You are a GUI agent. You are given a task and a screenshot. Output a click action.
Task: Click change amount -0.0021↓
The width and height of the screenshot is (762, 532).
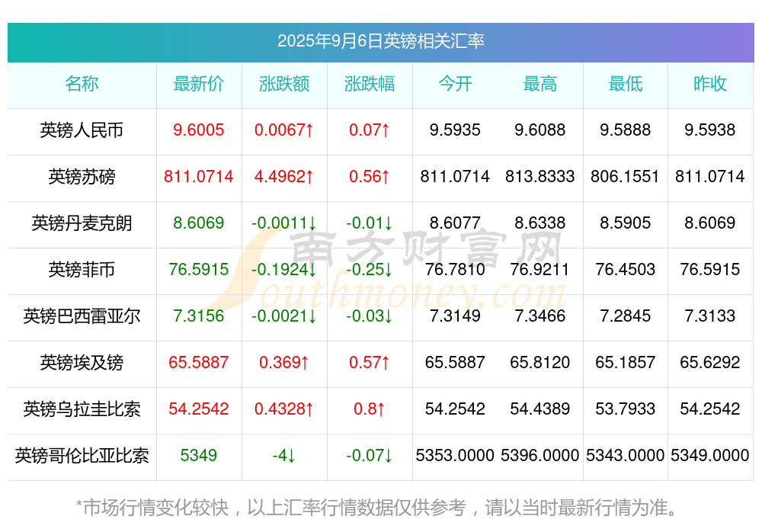click(x=284, y=316)
